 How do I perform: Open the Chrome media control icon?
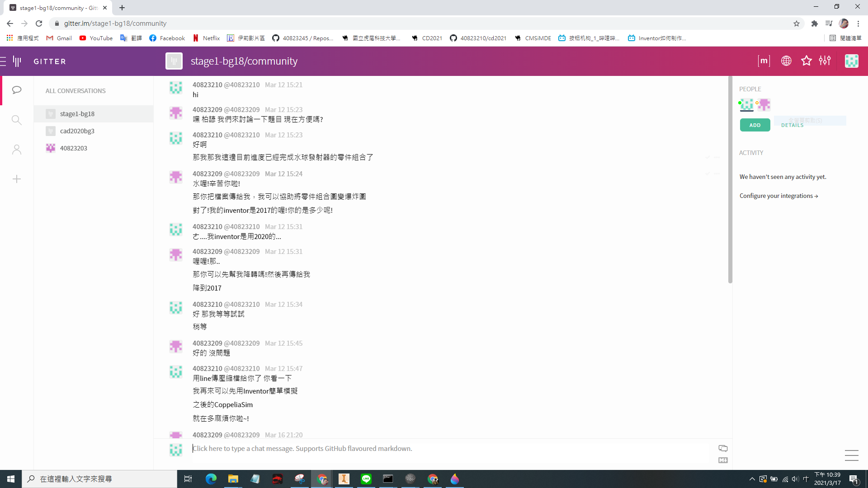pos(829,23)
